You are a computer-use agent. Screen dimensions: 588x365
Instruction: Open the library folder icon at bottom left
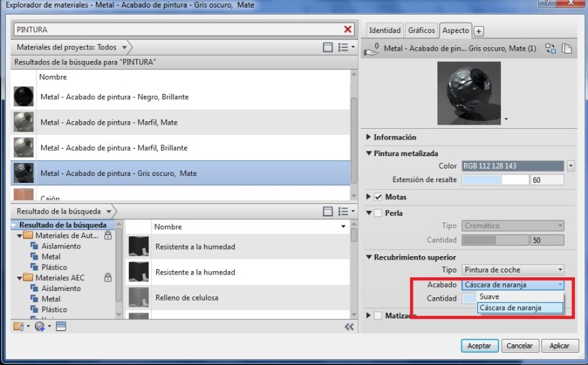(x=18, y=327)
